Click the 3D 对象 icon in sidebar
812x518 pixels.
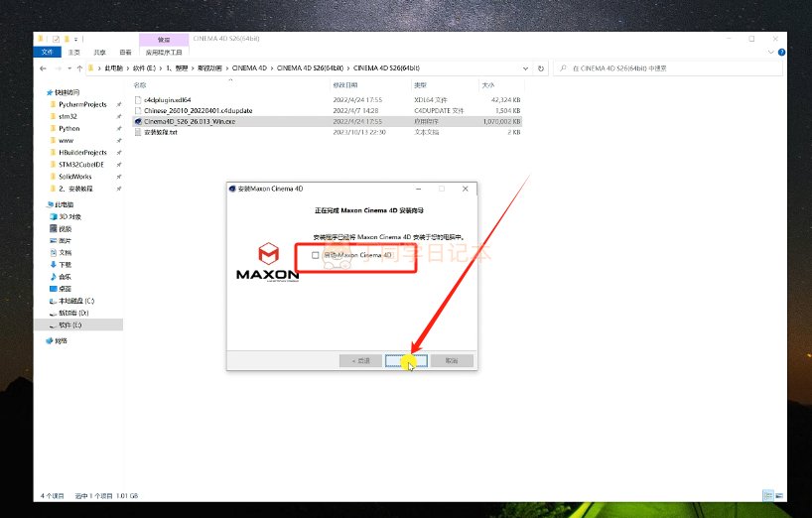coord(53,216)
